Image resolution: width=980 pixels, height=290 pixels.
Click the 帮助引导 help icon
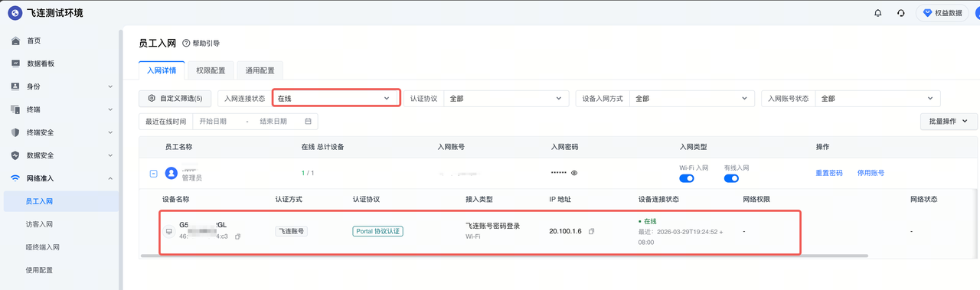(x=186, y=44)
